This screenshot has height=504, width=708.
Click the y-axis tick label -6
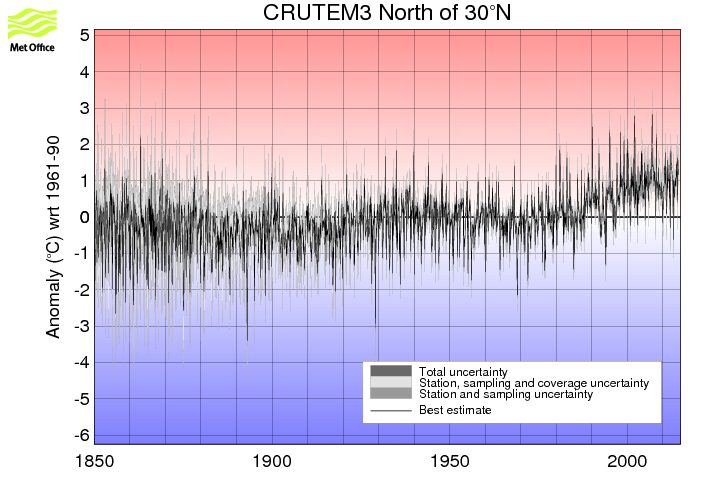[x=82, y=435]
